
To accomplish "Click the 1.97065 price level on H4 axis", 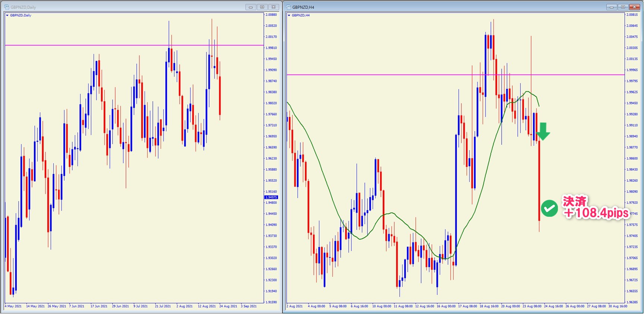I will pyautogui.click(x=632, y=258).
